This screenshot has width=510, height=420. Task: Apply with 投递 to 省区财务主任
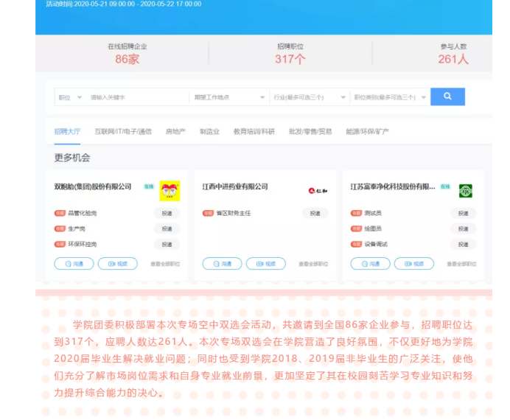point(315,213)
